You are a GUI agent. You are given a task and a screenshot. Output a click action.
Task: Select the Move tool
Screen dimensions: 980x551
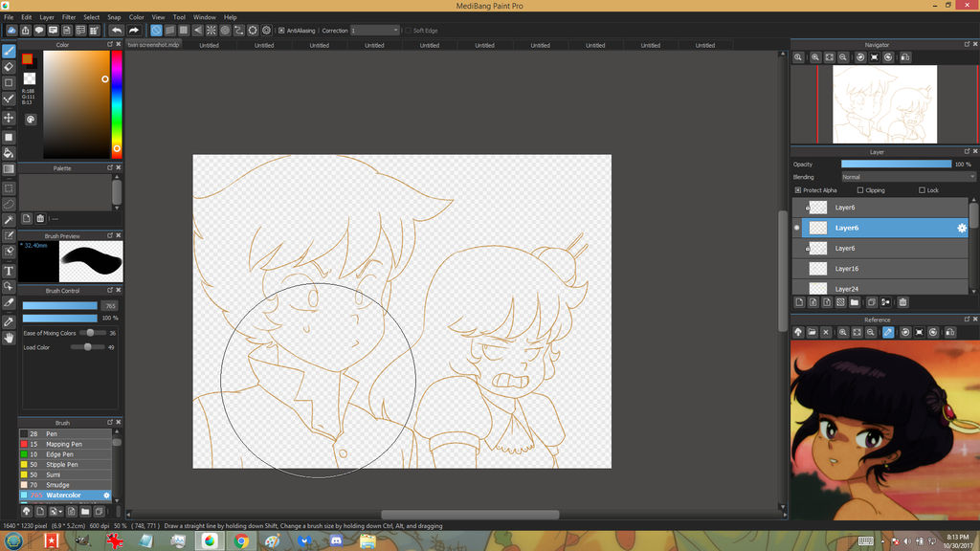[9, 118]
